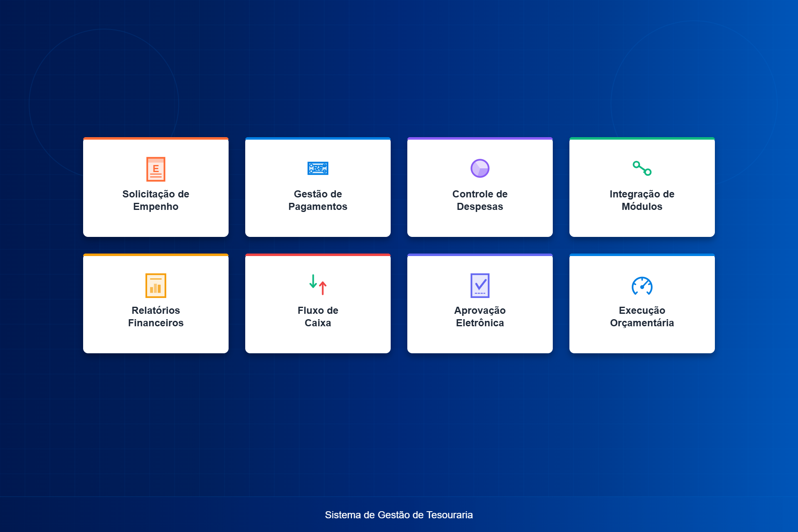
Task: Click the Gestão de Pagamentos banknote icon
Action: click(318, 168)
